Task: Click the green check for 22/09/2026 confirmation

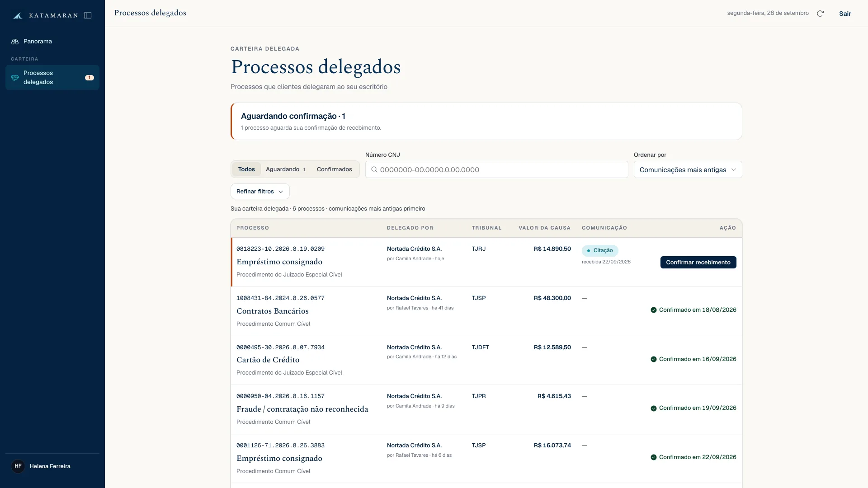Action: 653,457
